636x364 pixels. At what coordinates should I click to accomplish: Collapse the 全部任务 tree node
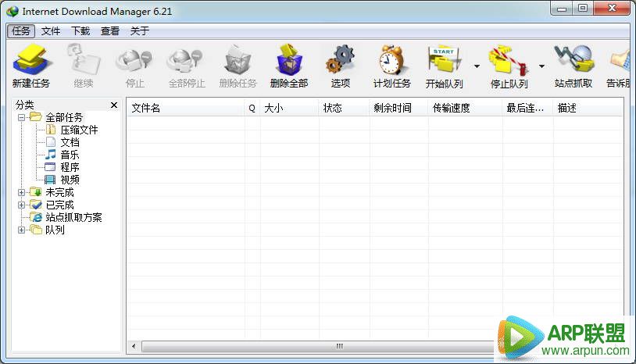click(22, 117)
